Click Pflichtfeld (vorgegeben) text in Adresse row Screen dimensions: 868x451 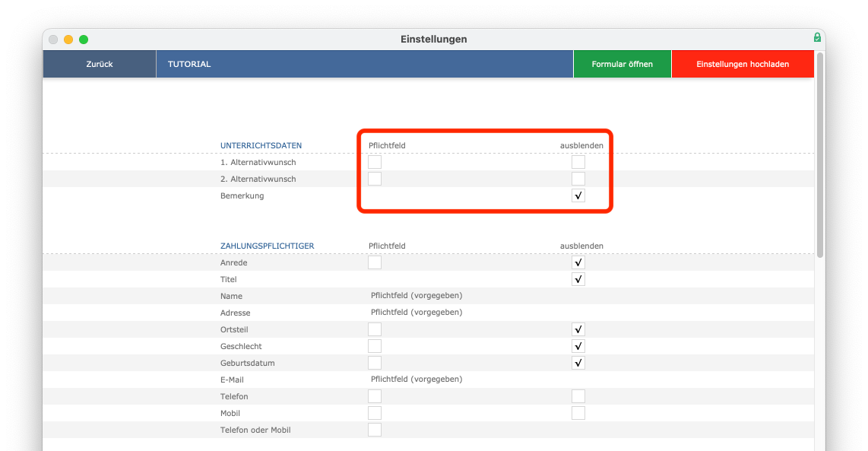[x=417, y=312]
